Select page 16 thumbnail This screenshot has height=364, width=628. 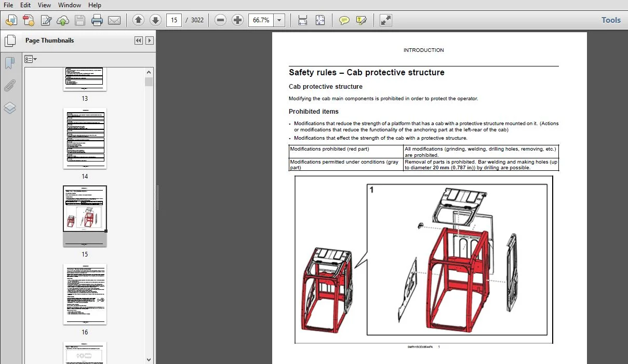[x=85, y=294]
